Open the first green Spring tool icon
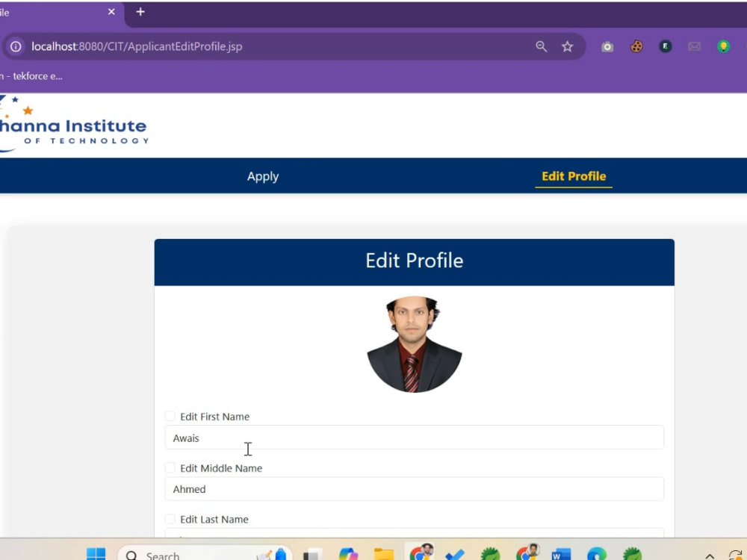This screenshot has height=560, width=747. [x=490, y=554]
